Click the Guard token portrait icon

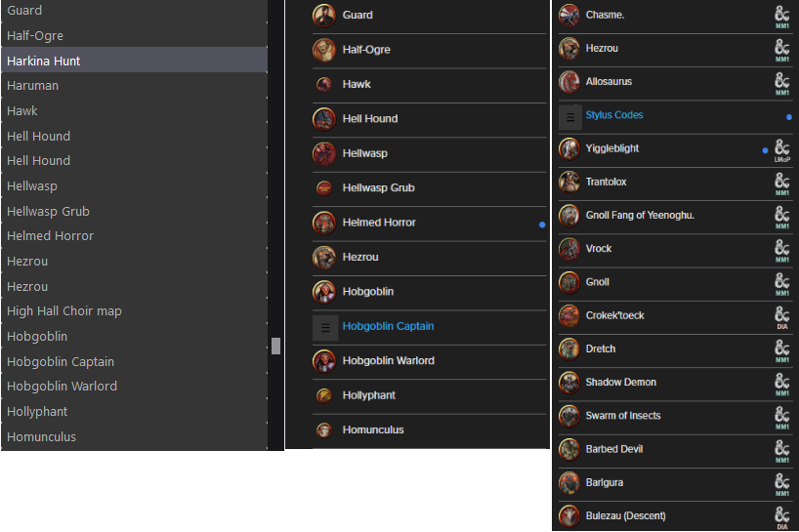(x=323, y=16)
